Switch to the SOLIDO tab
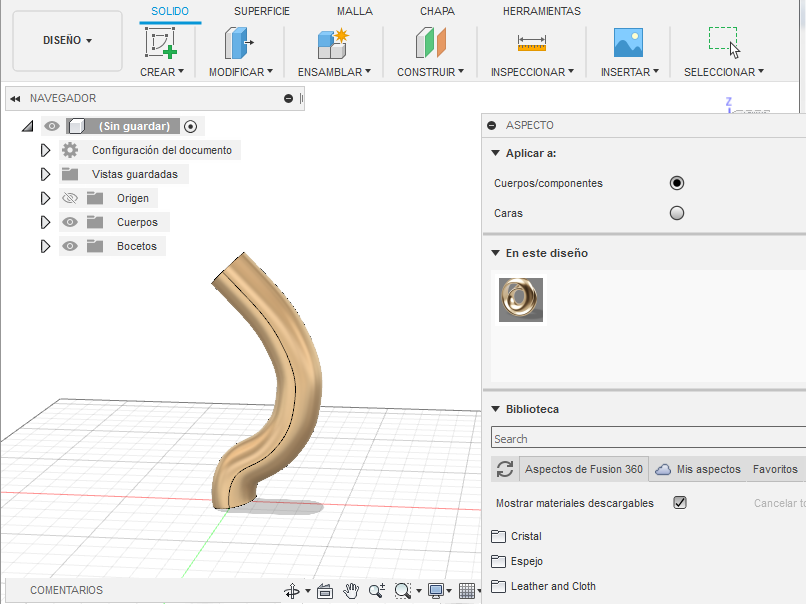806x604 pixels. coord(170,11)
